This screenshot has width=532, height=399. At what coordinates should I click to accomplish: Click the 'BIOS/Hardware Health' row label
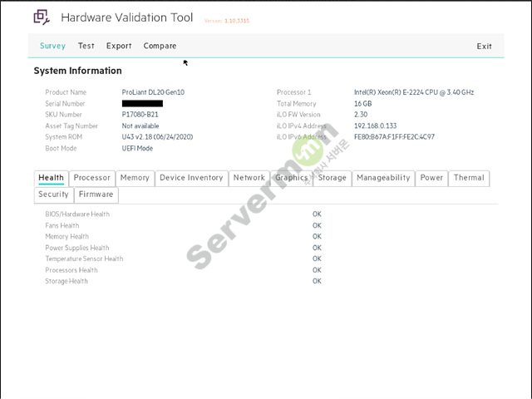[77, 214]
